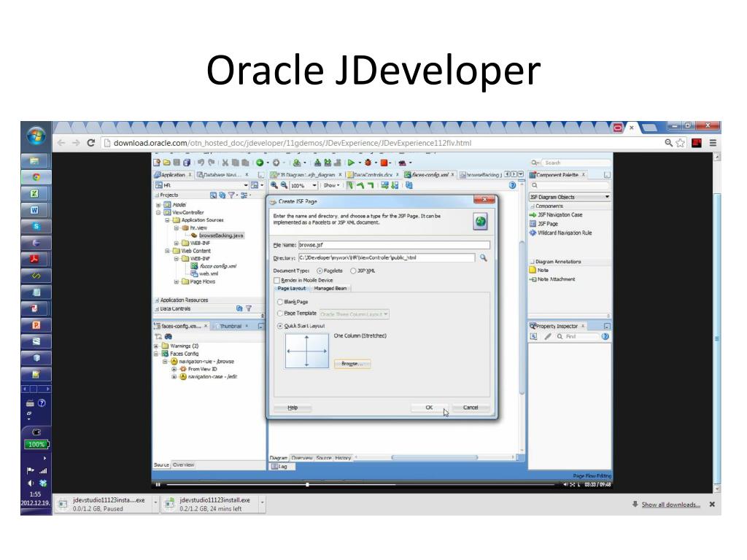Screen dimensions: 747x560
Task: Click the Save All toolbar icon
Action: (x=187, y=163)
